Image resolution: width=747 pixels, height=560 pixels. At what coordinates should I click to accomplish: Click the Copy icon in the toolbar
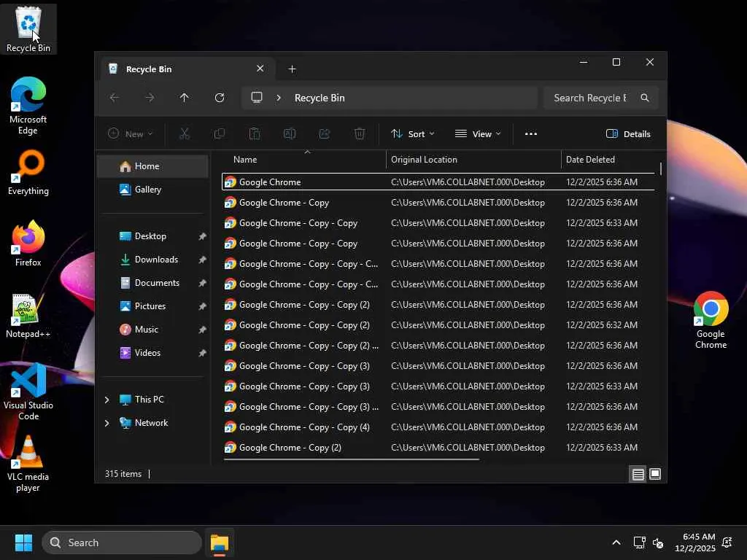(x=220, y=134)
